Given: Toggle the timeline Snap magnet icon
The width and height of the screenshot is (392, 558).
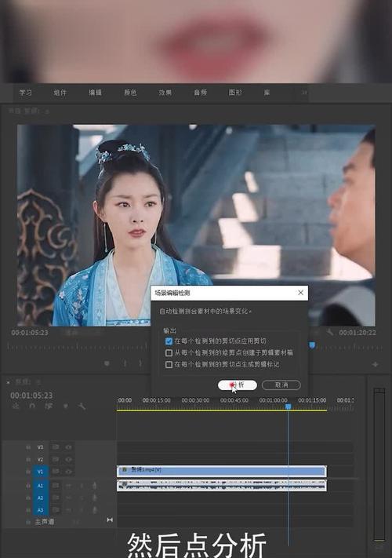Looking at the screenshot, I should coord(32,406).
